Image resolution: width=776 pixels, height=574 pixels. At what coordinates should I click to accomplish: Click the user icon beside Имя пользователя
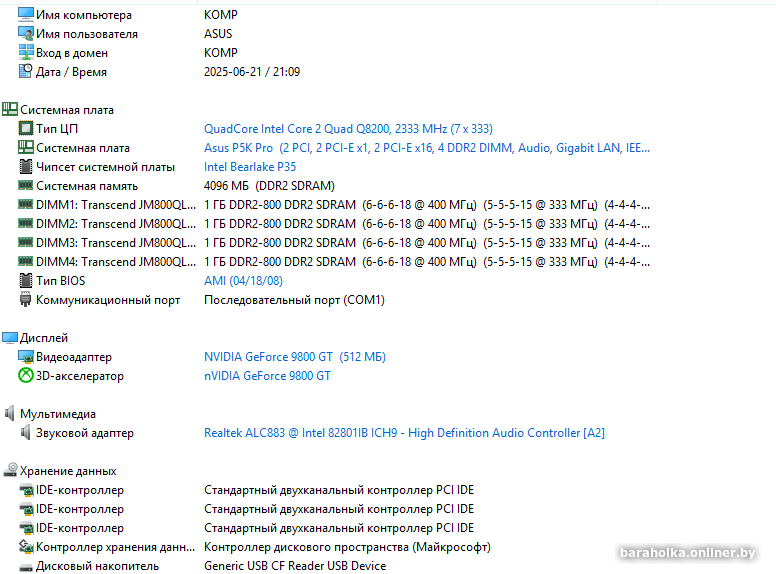(x=26, y=34)
